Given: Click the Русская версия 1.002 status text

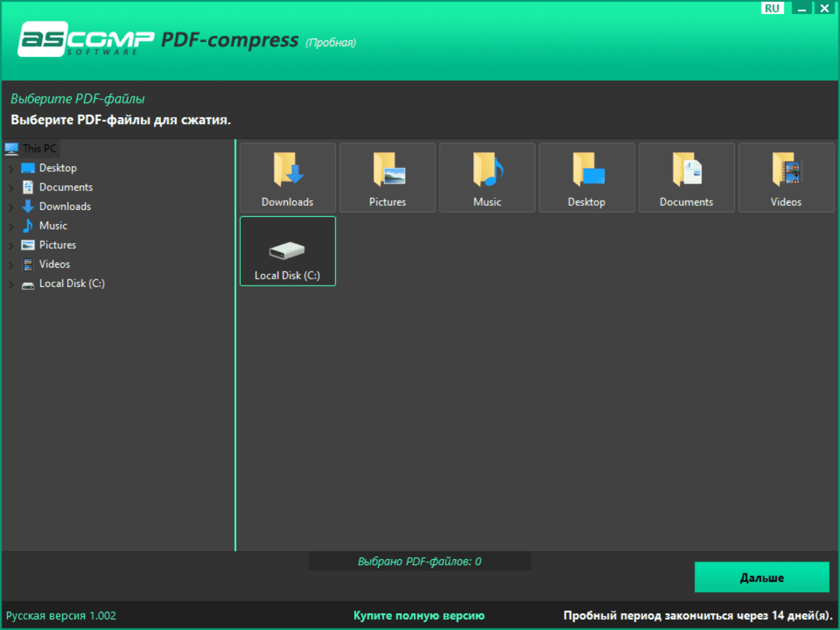Looking at the screenshot, I should tap(62, 616).
